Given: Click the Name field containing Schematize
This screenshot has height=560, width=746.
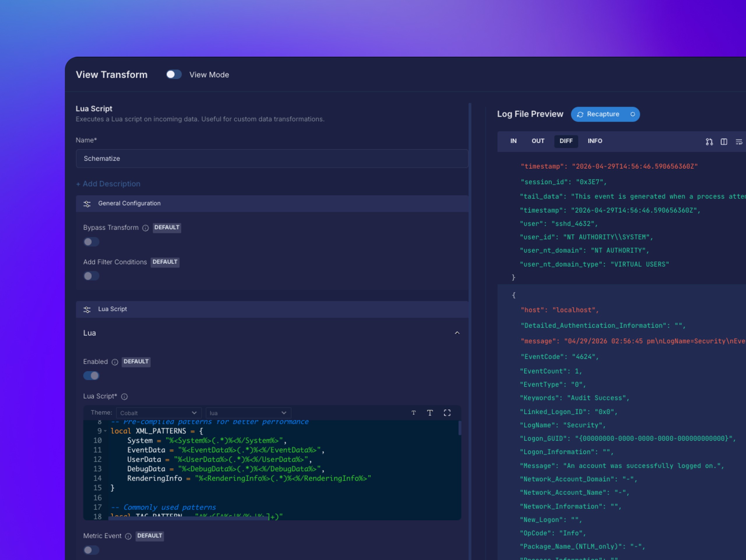Looking at the screenshot, I should point(272,159).
